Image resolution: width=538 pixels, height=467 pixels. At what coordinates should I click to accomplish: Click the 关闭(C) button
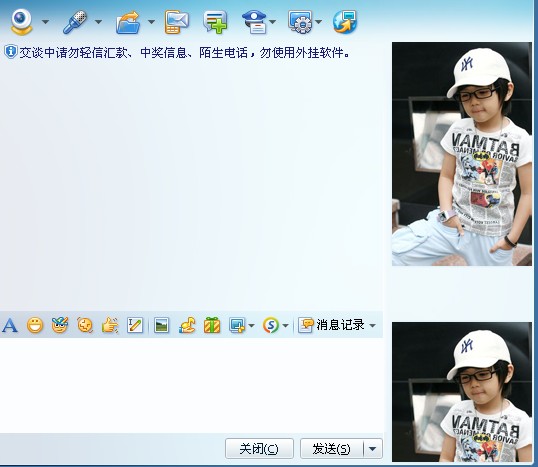pyautogui.click(x=259, y=448)
